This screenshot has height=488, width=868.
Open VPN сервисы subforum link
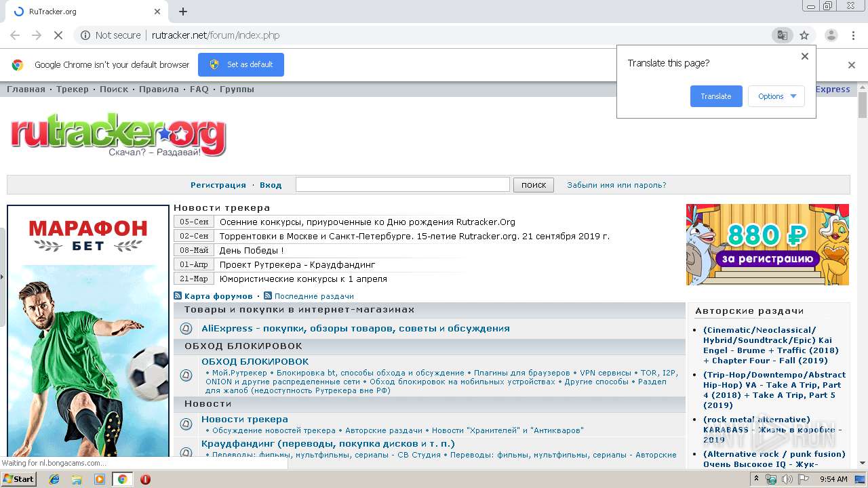[606, 373]
